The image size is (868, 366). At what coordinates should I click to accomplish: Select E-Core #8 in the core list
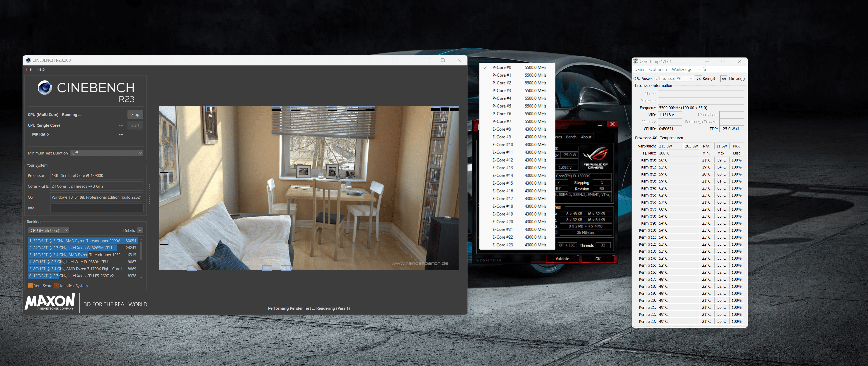[x=517, y=129]
